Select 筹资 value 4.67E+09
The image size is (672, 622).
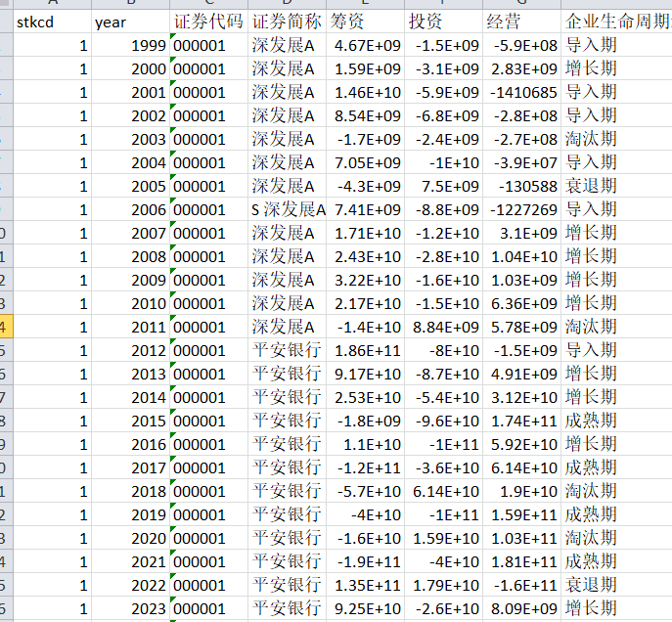click(365, 45)
